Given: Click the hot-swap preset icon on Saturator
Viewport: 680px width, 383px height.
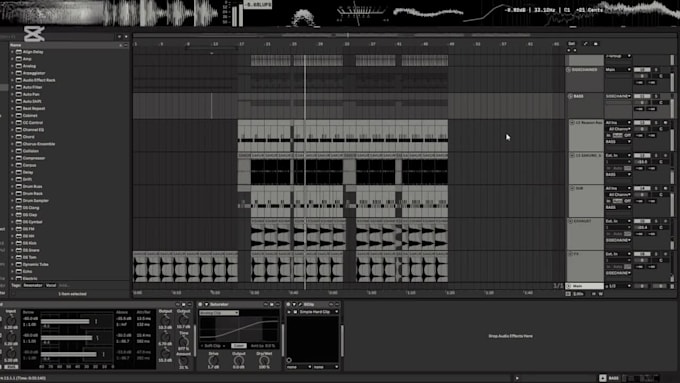Looking at the screenshot, I should pos(266,304).
